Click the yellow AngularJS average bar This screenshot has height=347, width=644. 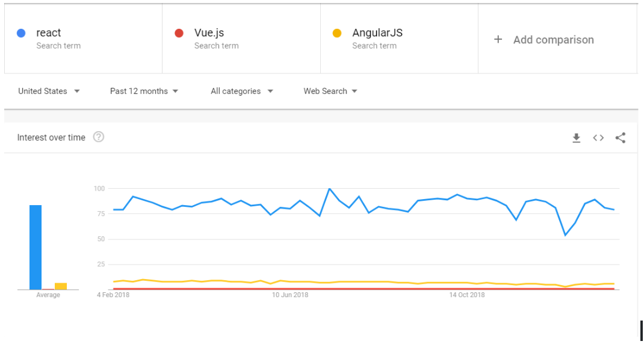(61, 286)
